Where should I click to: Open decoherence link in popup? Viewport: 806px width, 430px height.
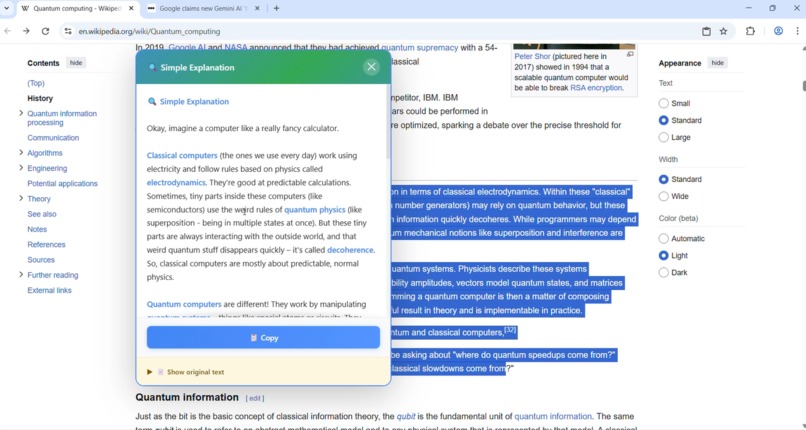(350, 250)
